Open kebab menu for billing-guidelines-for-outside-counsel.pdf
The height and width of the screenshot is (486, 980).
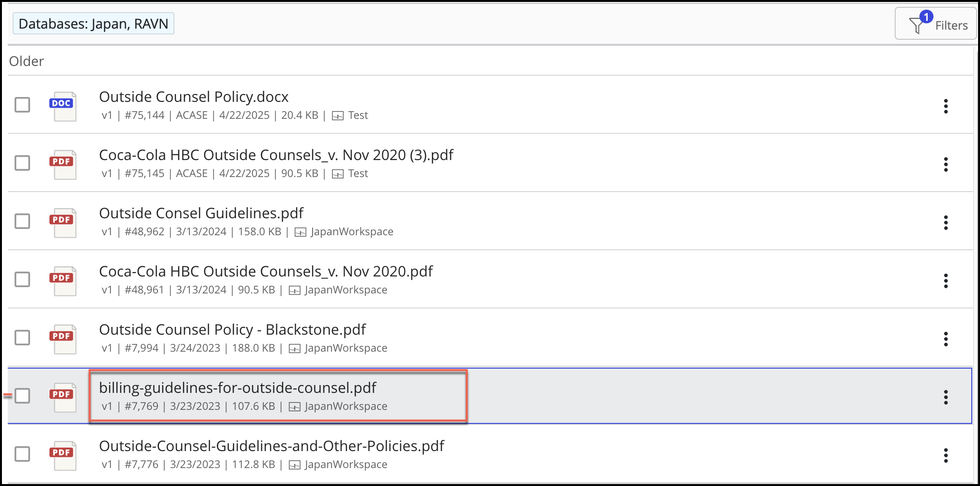click(946, 397)
